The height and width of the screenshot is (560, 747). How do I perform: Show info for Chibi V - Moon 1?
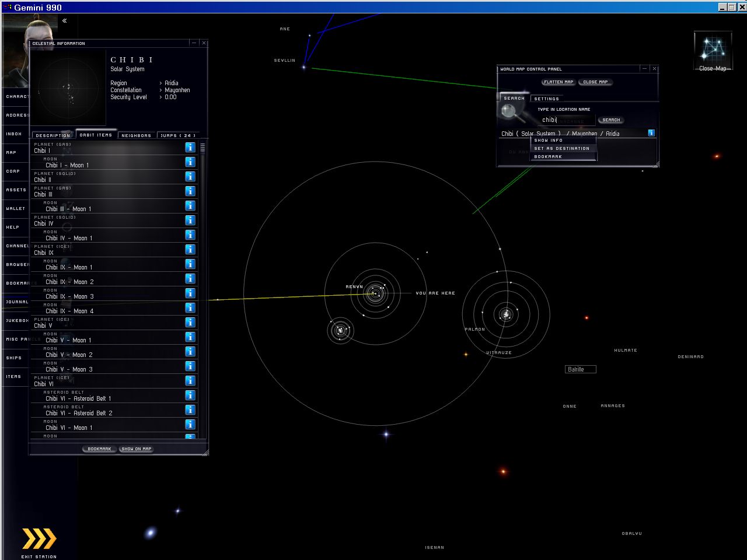(x=190, y=337)
